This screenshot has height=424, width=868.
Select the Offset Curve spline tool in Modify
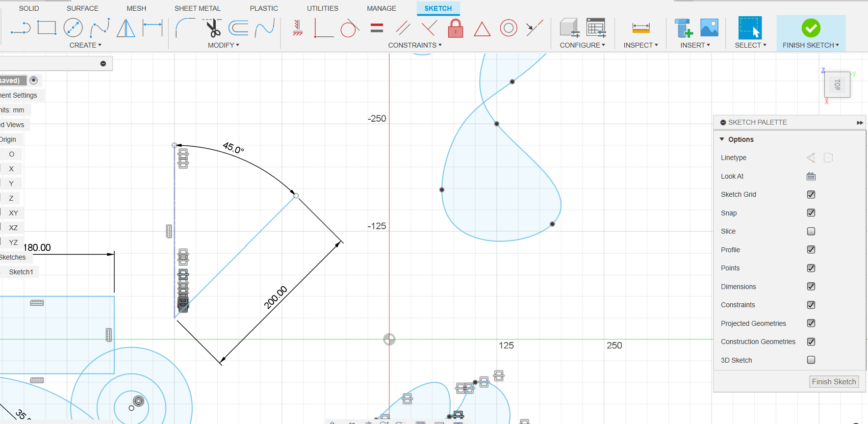coord(265,28)
